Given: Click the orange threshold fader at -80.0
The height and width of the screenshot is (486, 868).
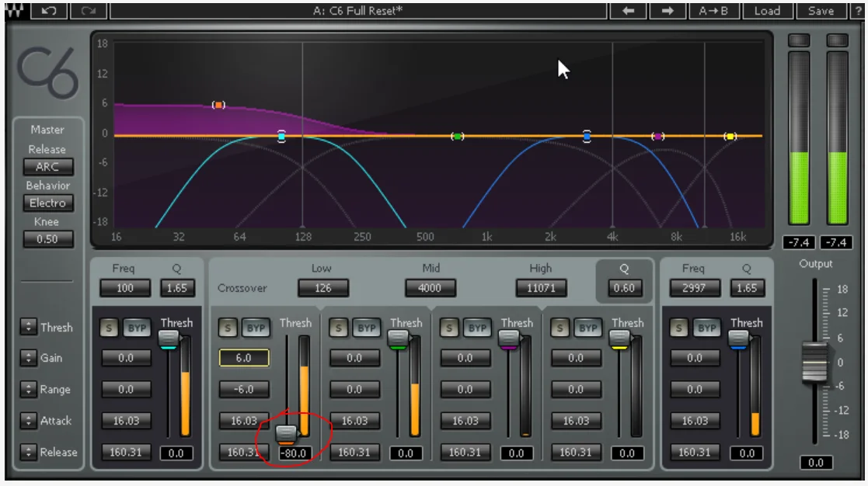Looking at the screenshot, I should coord(286,433).
